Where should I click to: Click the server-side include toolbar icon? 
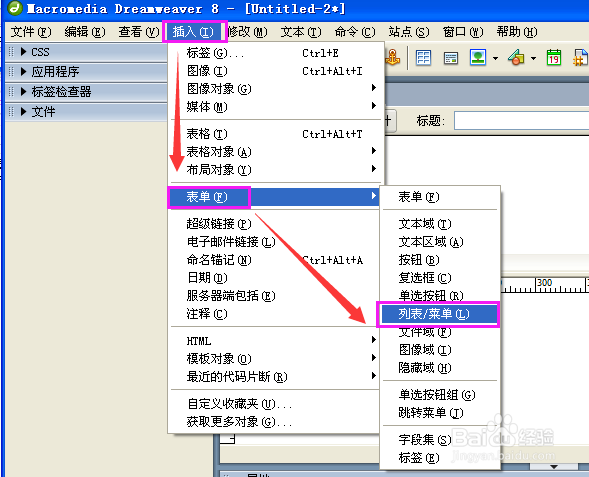point(580,57)
